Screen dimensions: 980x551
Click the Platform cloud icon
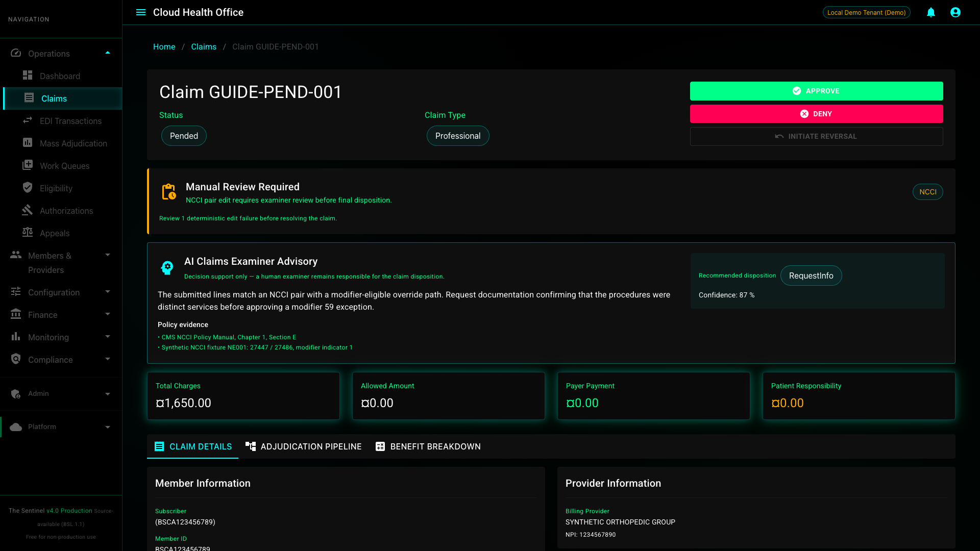pos(16,427)
